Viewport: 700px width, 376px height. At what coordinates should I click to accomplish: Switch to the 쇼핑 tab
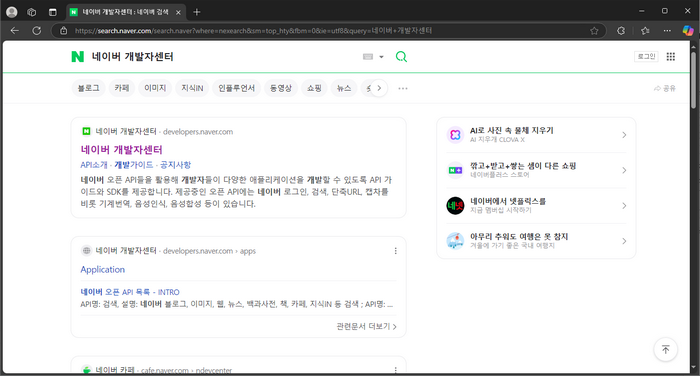click(x=314, y=88)
